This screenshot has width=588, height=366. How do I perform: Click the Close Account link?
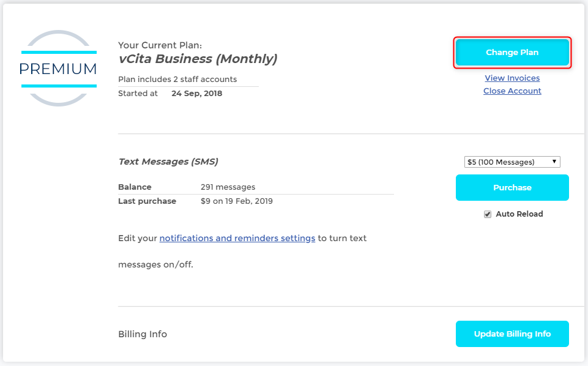tap(512, 91)
